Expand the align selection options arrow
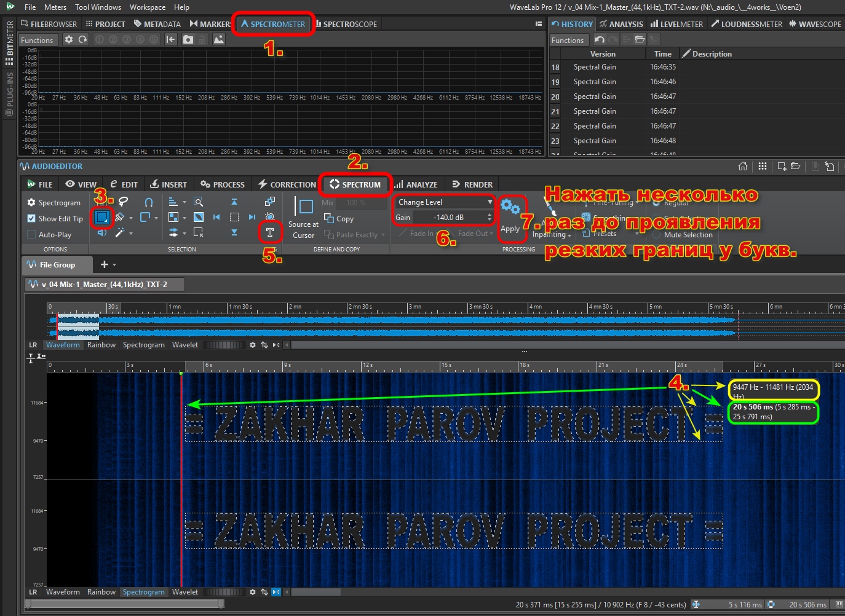 click(x=184, y=202)
